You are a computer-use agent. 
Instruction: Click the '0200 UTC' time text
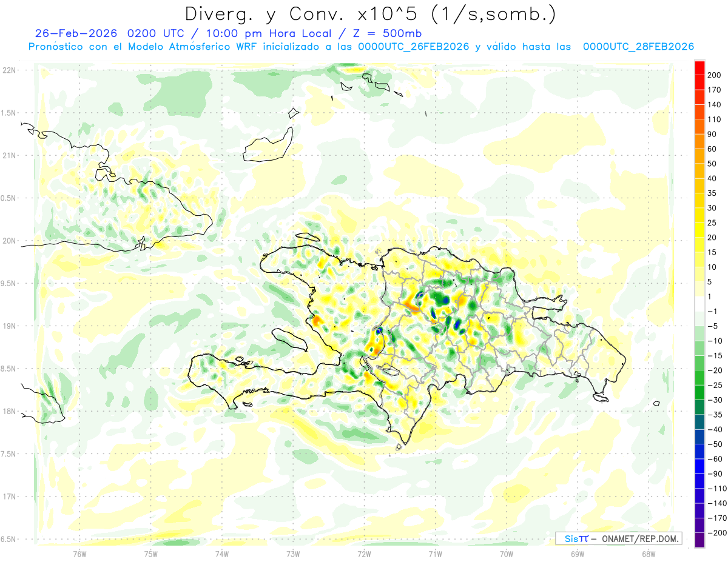pyautogui.click(x=156, y=33)
